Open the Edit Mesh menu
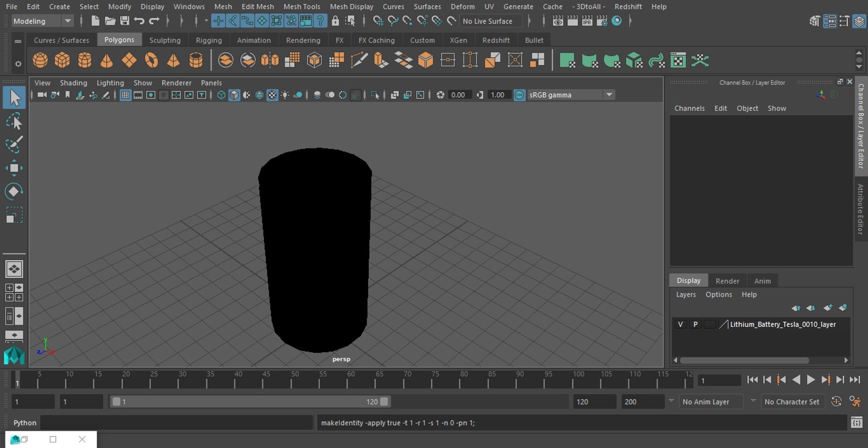 pyautogui.click(x=258, y=6)
